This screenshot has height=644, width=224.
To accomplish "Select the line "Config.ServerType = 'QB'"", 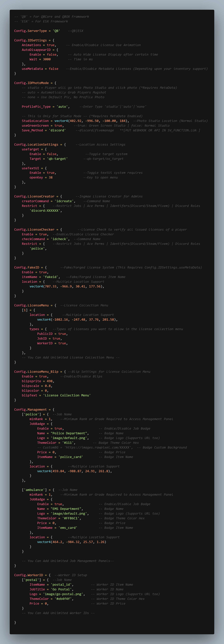I will (x=37, y=31).
